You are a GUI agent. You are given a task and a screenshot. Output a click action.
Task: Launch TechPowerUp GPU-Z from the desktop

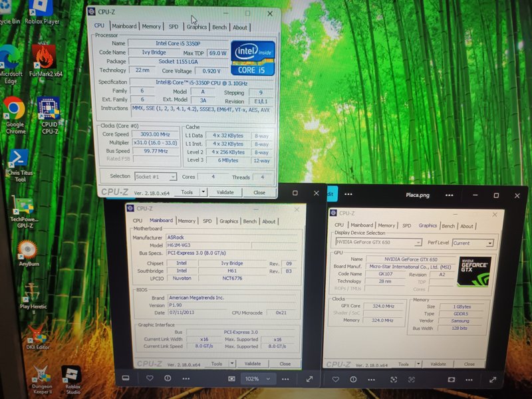pos(24,212)
